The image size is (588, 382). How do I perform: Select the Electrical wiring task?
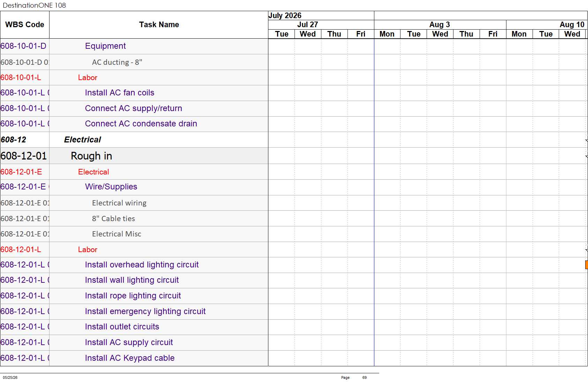(x=119, y=203)
